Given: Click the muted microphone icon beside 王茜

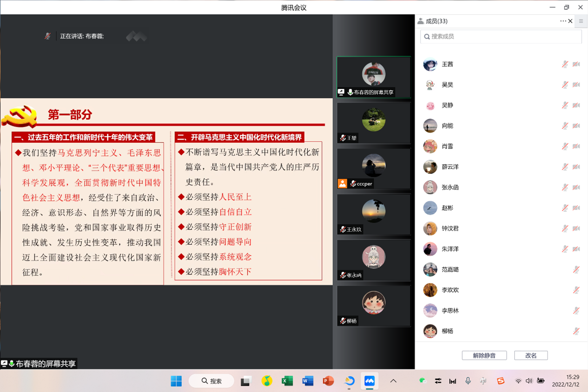Looking at the screenshot, I should point(565,64).
